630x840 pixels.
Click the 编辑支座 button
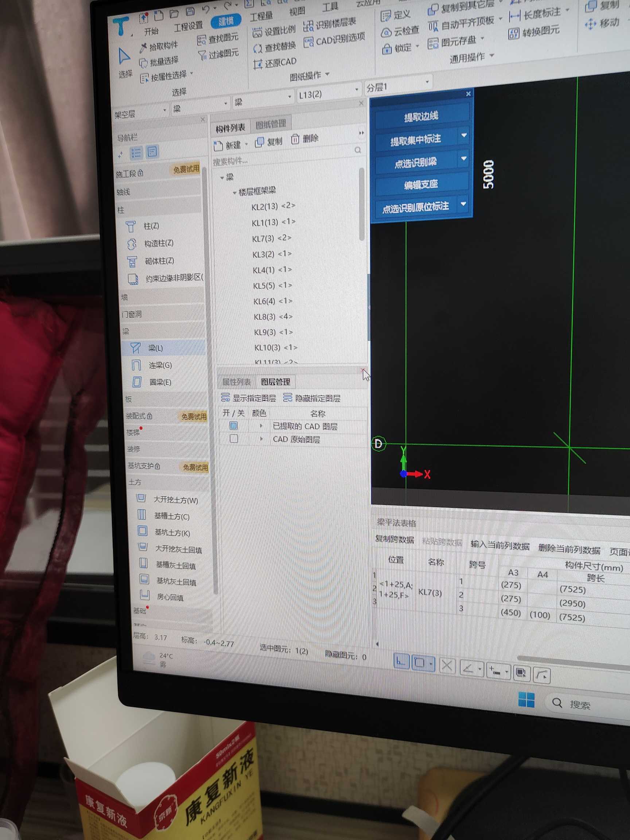point(421,185)
